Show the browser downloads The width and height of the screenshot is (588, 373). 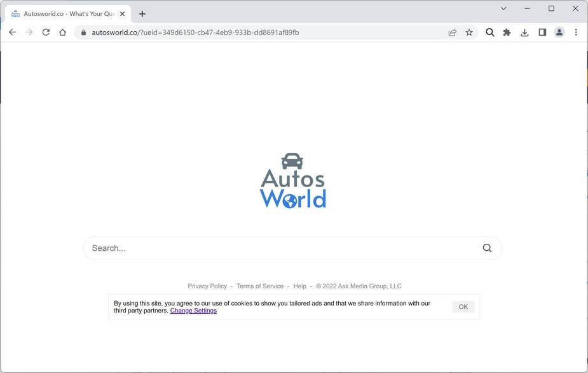click(524, 32)
